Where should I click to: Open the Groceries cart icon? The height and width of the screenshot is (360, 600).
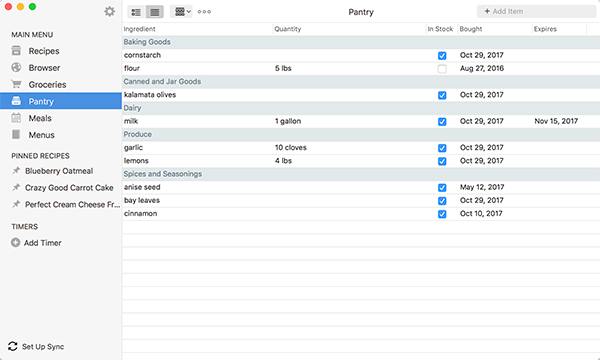(16, 84)
